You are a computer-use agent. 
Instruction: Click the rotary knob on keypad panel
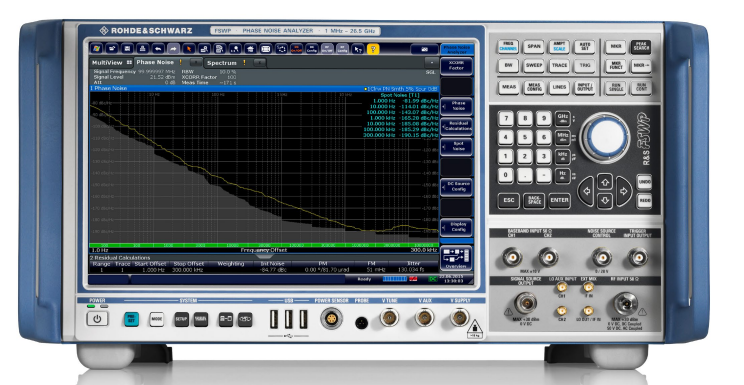[605, 138]
